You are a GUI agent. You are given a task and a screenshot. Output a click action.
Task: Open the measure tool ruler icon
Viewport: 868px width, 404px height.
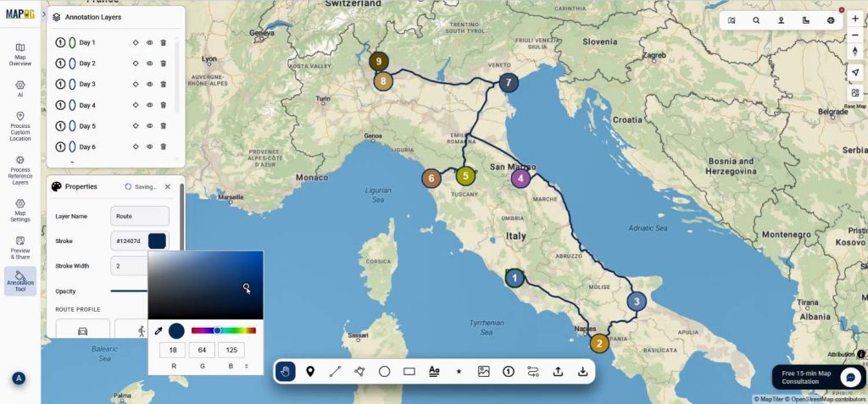coord(806,20)
